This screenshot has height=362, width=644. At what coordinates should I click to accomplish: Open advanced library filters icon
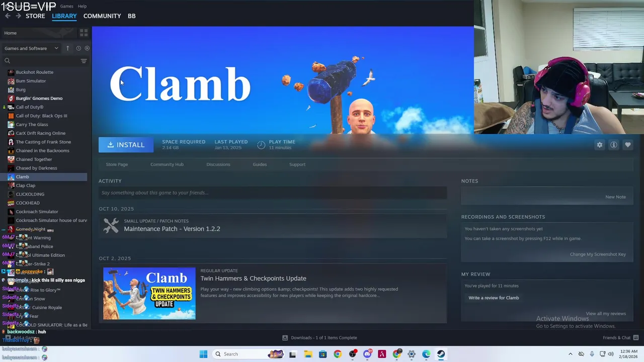pyautogui.click(x=84, y=61)
